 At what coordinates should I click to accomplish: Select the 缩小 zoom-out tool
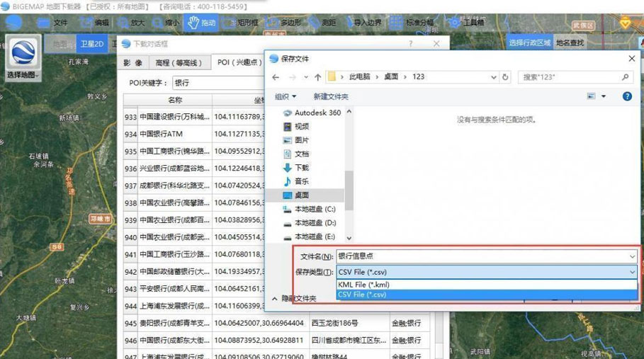(x=166, y=23)
